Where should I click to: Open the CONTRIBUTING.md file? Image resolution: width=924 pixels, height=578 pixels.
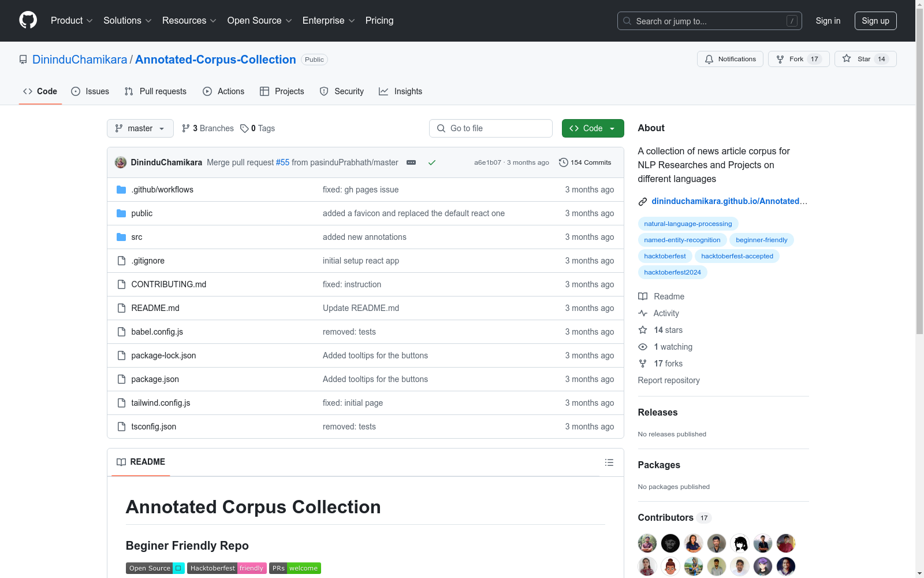169,284
